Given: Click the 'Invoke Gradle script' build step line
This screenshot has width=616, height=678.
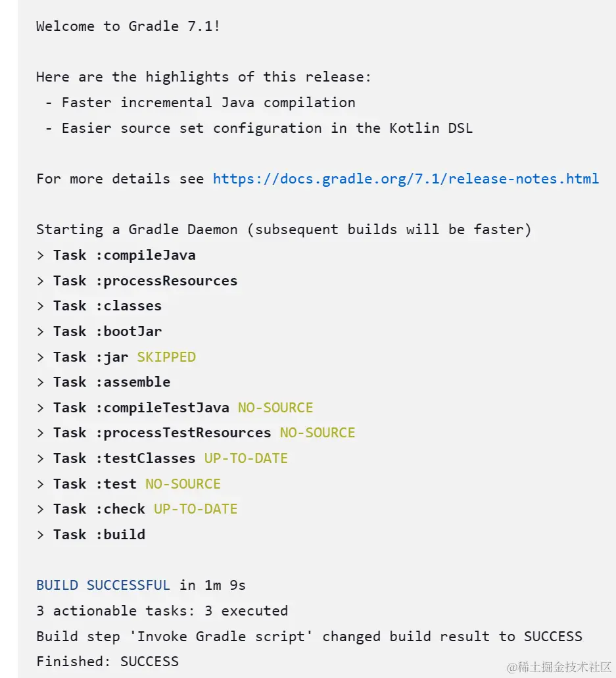Looking at the screenshot, I should click(309, 637).
